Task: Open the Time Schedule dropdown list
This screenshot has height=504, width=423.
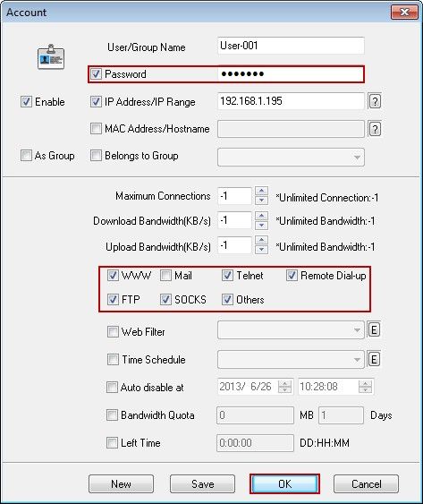Action: point(291,359)
